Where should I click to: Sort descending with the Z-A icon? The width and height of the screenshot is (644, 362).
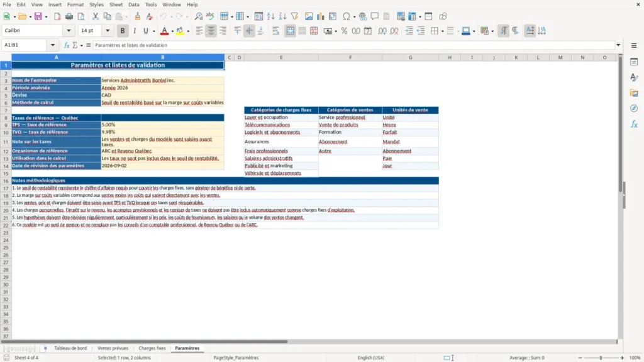[282, 16]
